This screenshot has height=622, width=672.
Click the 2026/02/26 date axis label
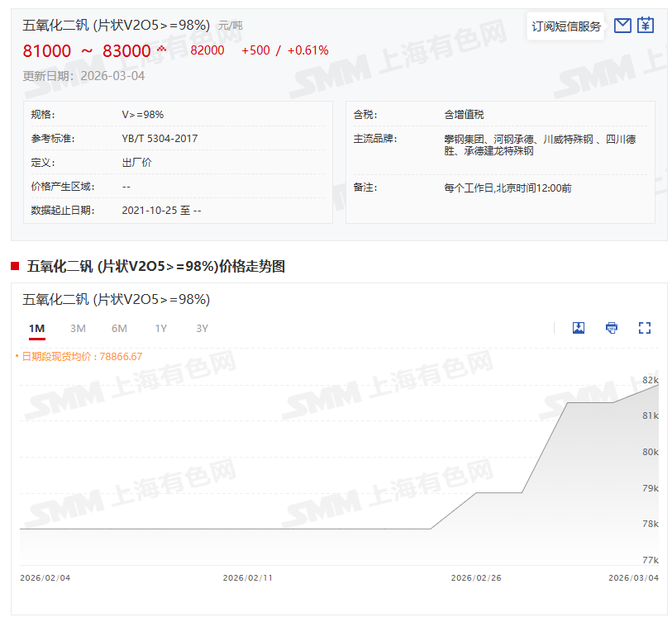[x=475, y=578]
